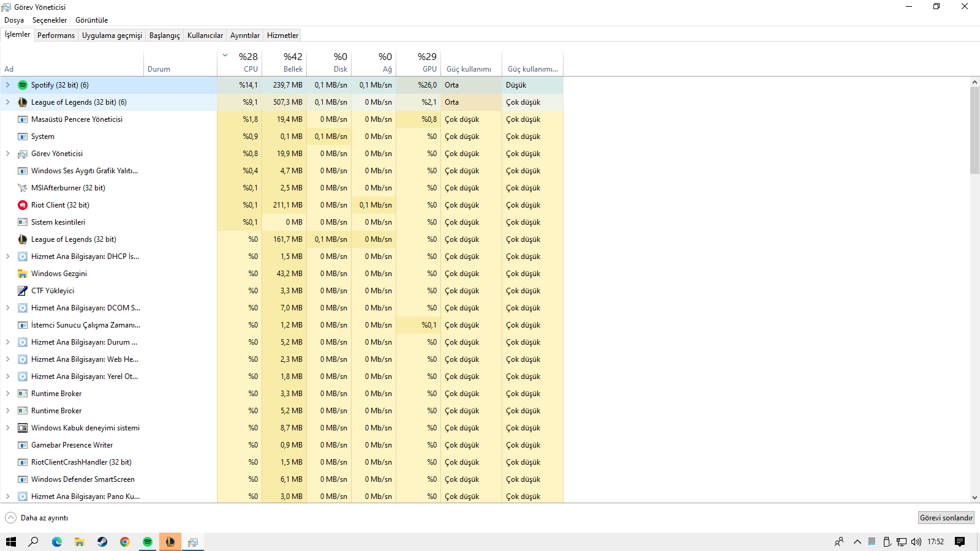The height and width of the screenshot is (551, 980).
Task: Expand Hizmet Ana Bilgisayarı: DCOM group
Action: coord(8,308)
